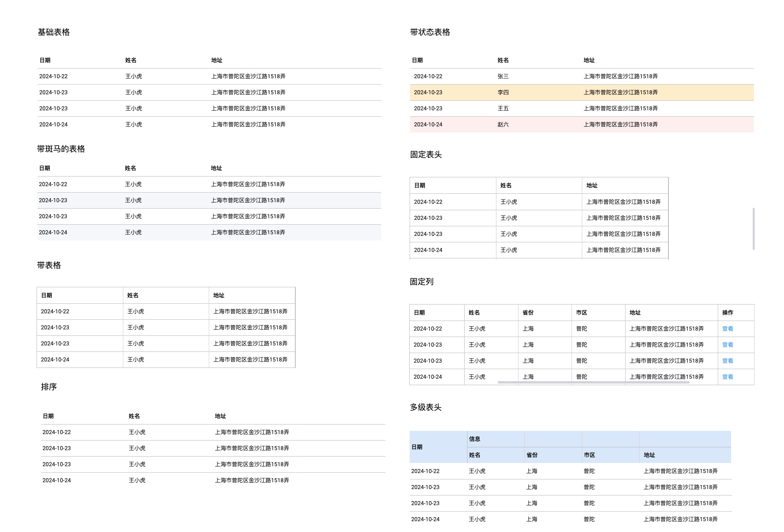Click 固定列 section heading
Image resolution: width=784 pixels, height=532 pixels.
click(x=422, y=282)
